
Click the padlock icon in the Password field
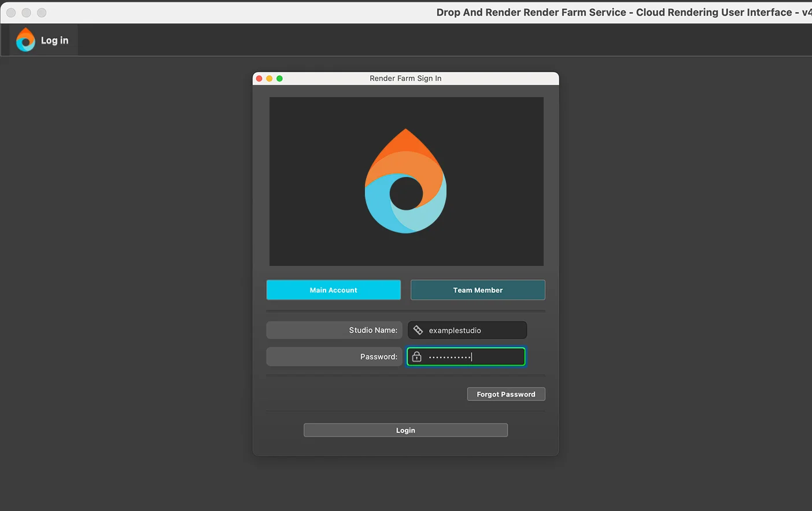click(x=416, y=357)
